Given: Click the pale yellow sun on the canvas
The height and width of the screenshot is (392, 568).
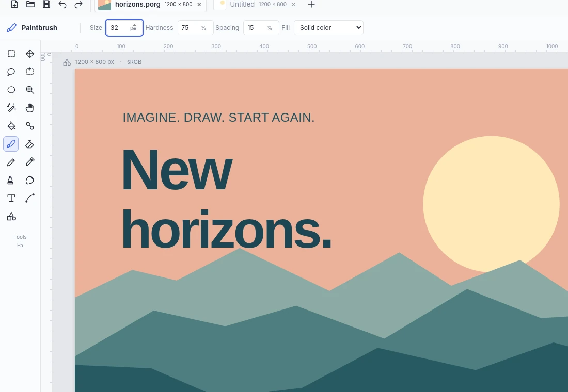Looking at the screenshot, I should click(491, 204).
